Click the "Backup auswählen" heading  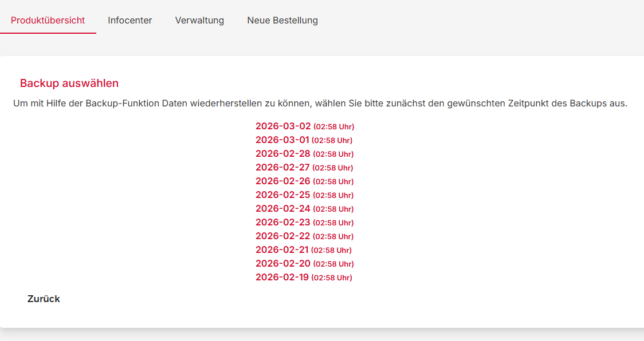[69, 84]
